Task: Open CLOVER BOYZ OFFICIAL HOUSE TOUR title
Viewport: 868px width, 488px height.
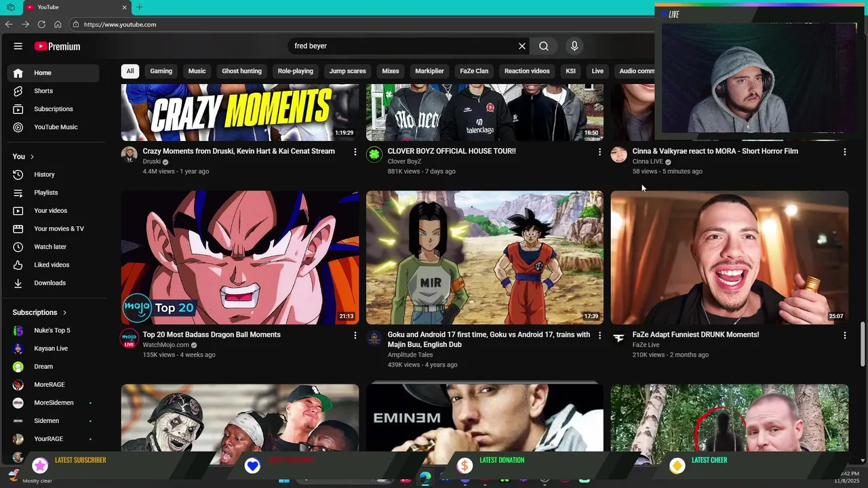Action: coord(452,151)
